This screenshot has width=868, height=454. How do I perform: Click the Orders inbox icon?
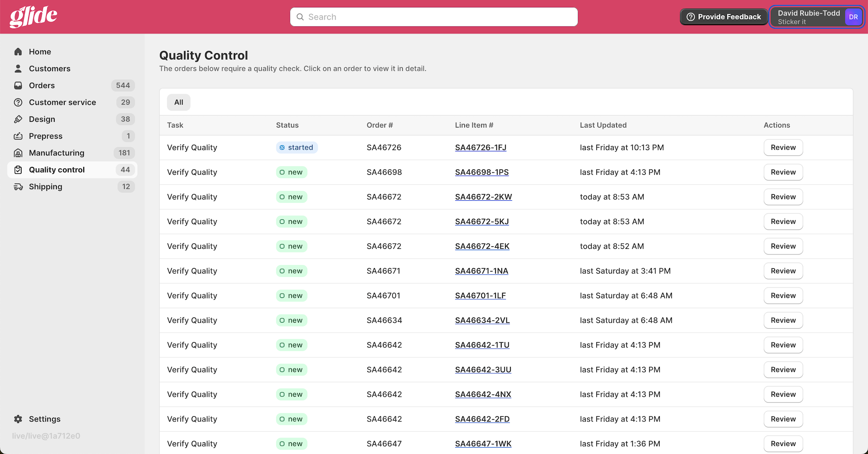pos(18,85)
